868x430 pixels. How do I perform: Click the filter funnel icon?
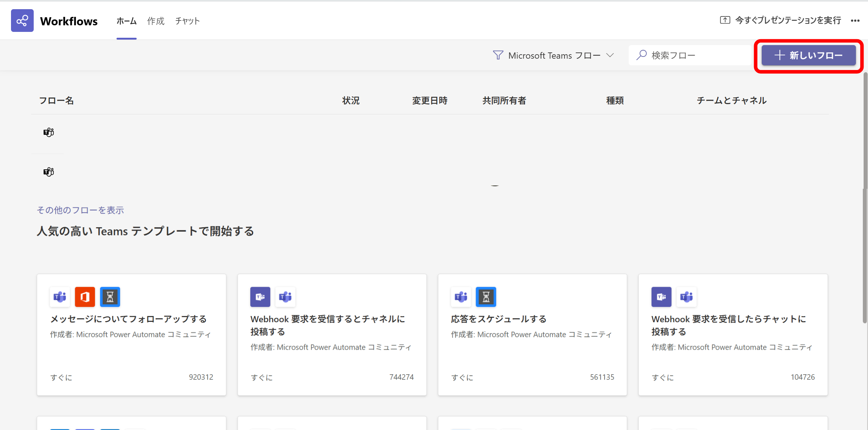point(498,55)
